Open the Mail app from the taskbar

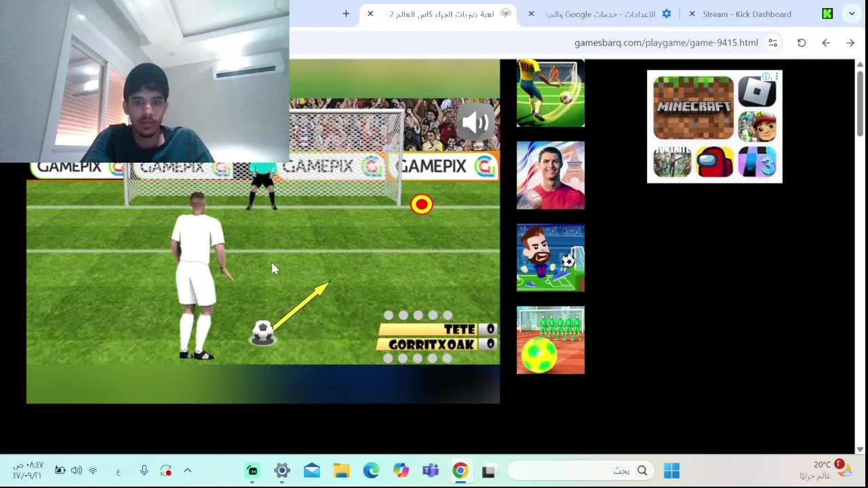click(312, 470)
